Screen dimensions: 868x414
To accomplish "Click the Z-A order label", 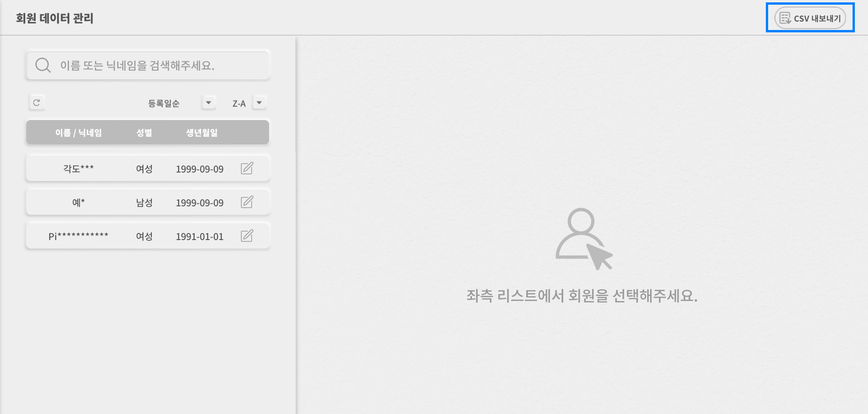I will (239, 104).
